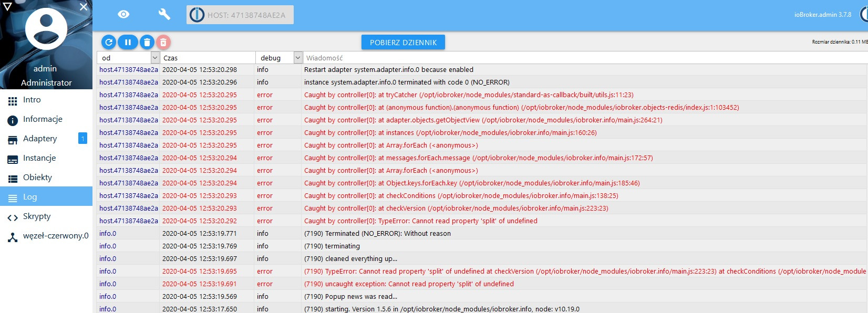Open Informacje from the sidebar

click(x=43, y=119)
